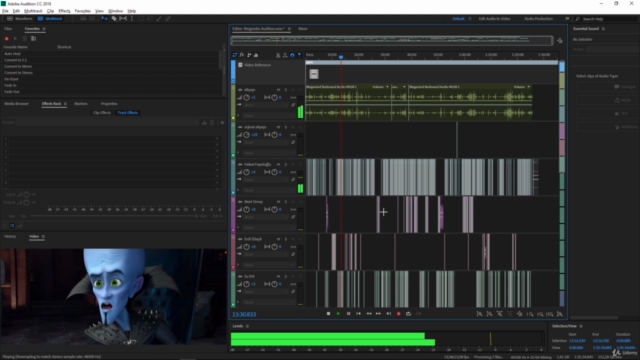
Task: Click the play favorite icon
Action: tap(16, 39)
